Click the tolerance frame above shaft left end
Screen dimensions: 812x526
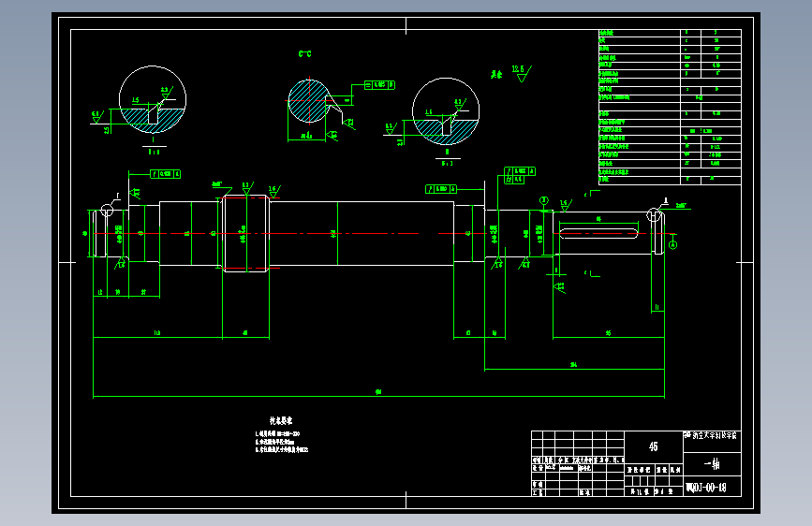pyautogui.click(x=165, y=174)
